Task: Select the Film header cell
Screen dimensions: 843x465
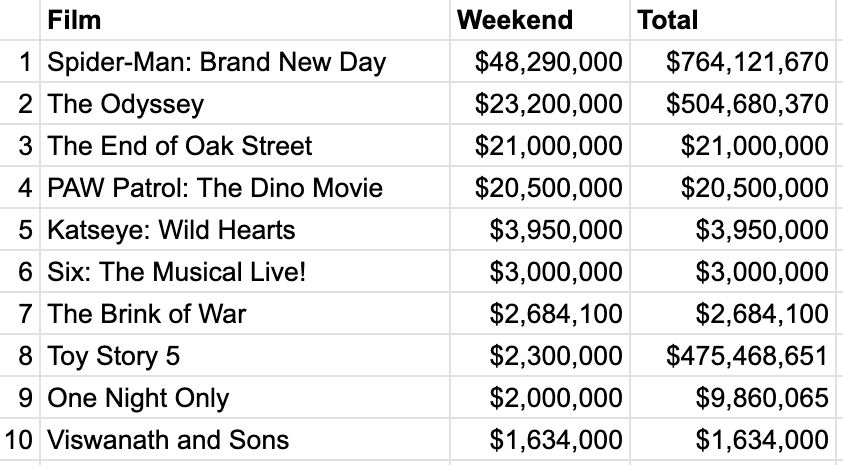Action: tap(245, 20)
